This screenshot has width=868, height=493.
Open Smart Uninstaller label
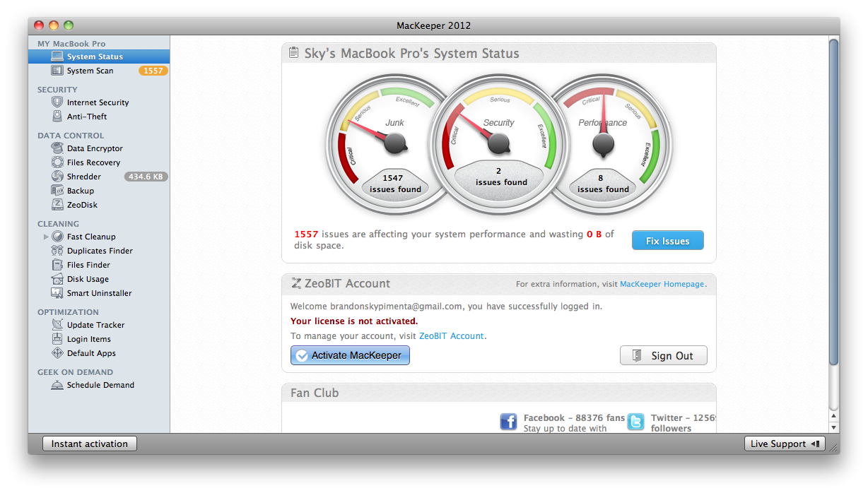coord(99,293)
